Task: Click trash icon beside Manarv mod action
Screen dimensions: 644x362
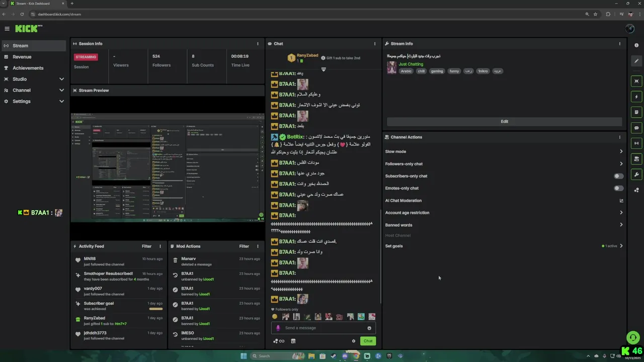Action: [x=175, y=260]
